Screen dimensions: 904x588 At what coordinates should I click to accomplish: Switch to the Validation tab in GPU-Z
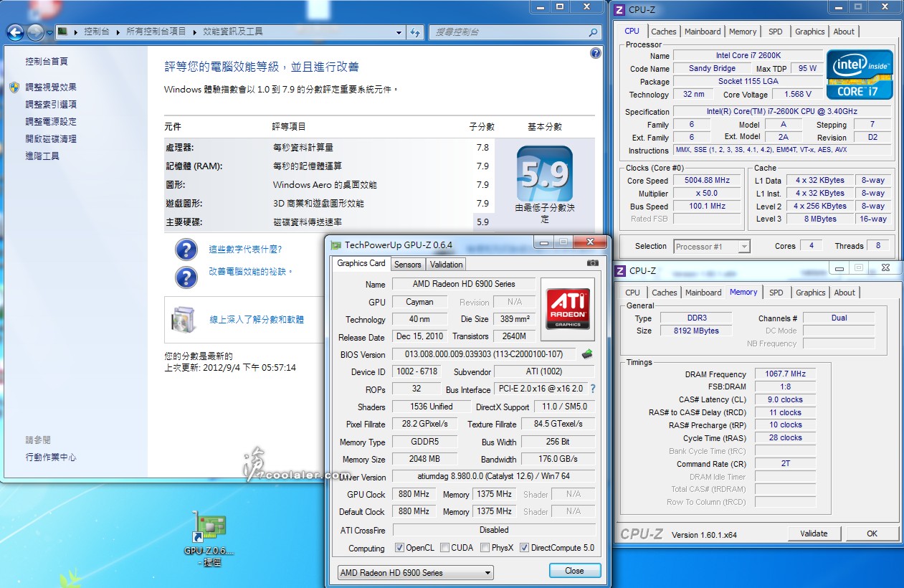pos(446,264)
